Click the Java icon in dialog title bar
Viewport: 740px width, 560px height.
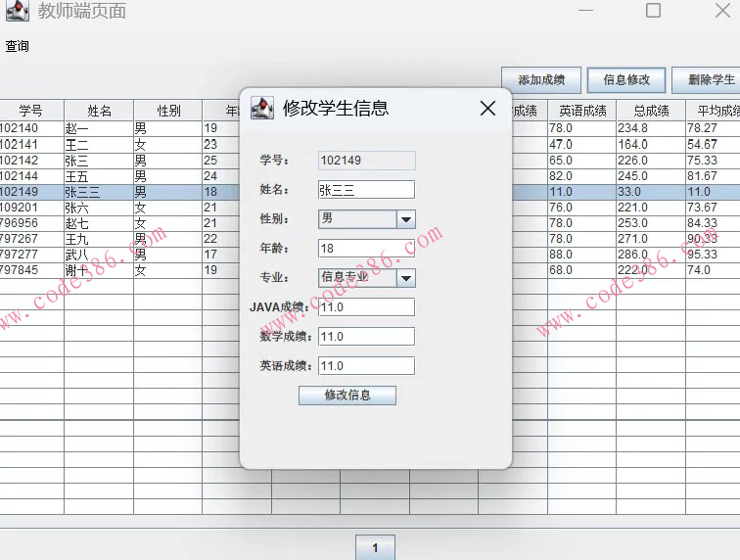pos(262,108)
